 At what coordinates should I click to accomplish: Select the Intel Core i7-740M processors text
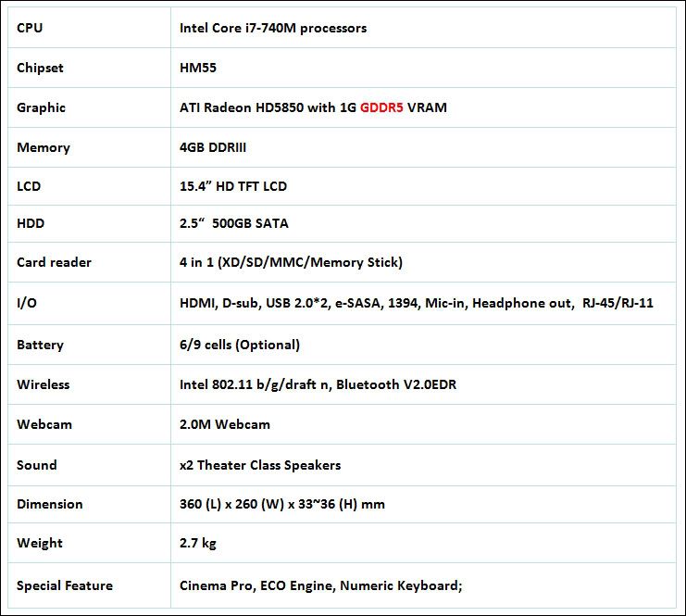click(x=273, y=28)
